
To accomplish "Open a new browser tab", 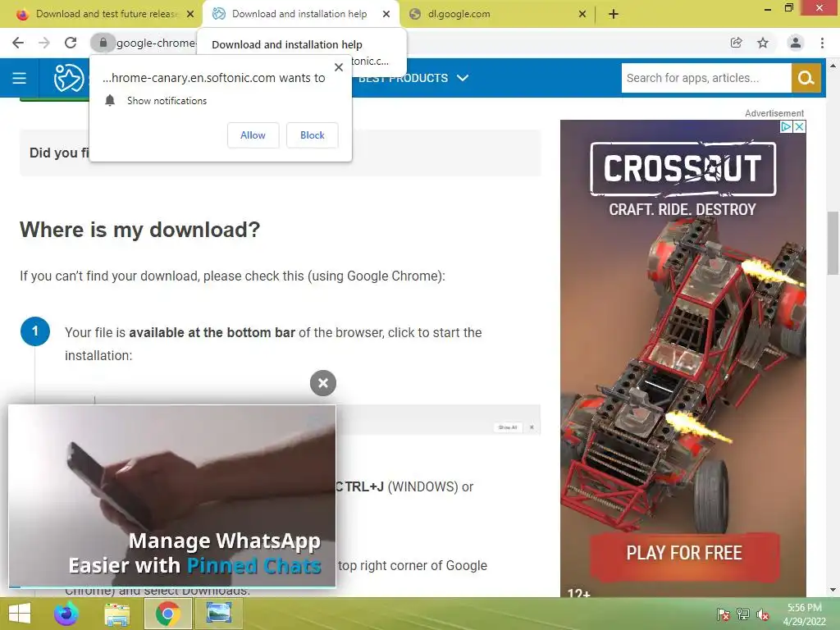I will click(614, 14).
